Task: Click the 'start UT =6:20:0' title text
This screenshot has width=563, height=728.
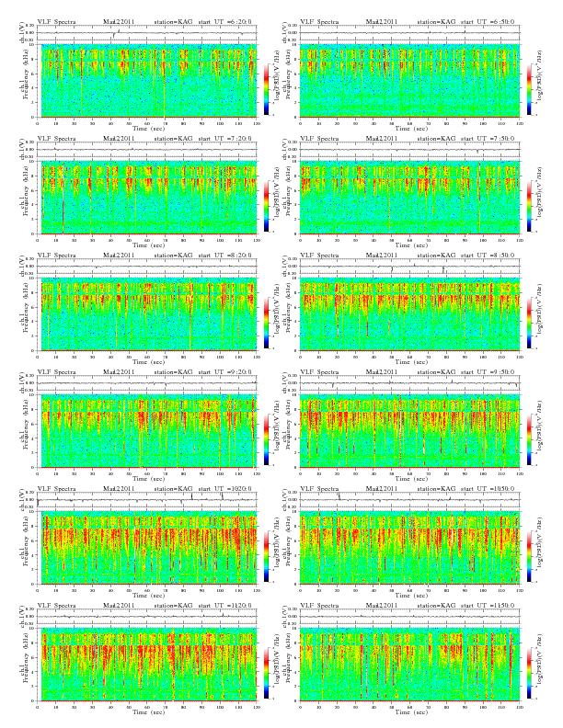Action: coord(225,21)
